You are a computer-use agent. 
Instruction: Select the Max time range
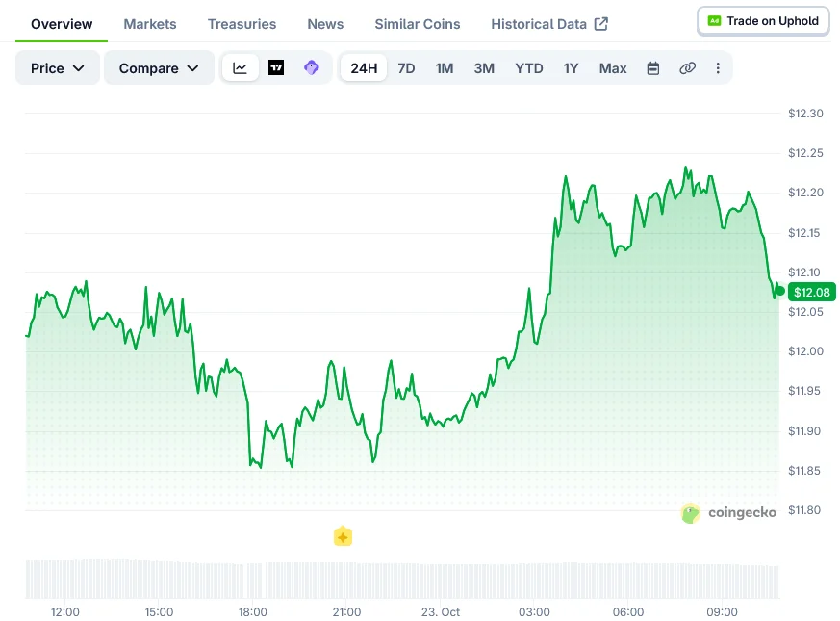[x=613, y=68]
